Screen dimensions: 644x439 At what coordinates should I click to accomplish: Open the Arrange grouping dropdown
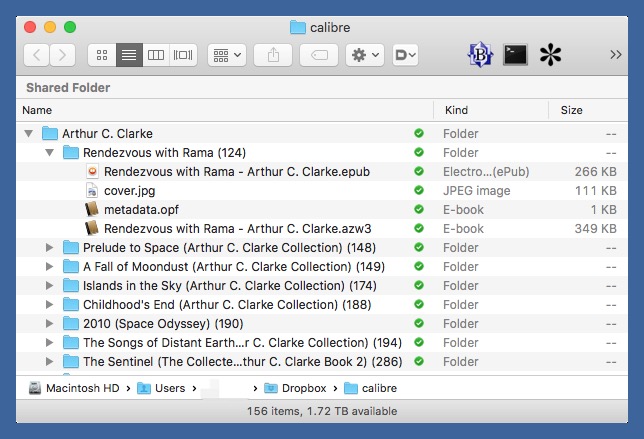(x=227, y=56)
